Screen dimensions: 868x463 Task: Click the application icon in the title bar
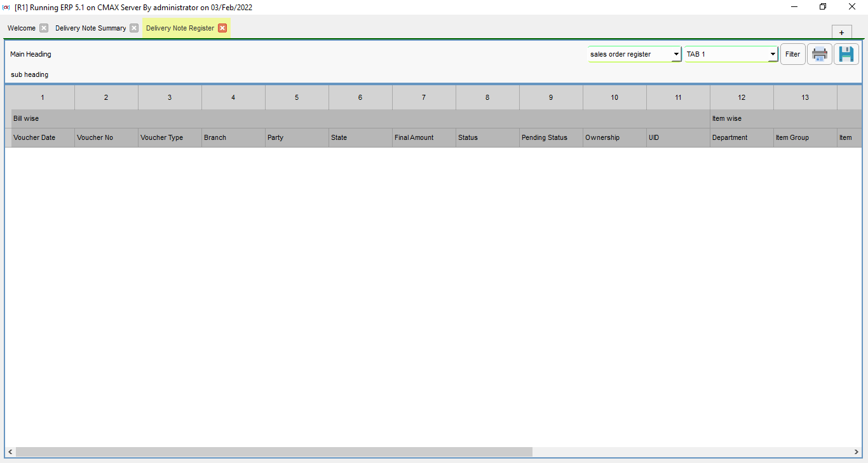[x=6, y=7]
